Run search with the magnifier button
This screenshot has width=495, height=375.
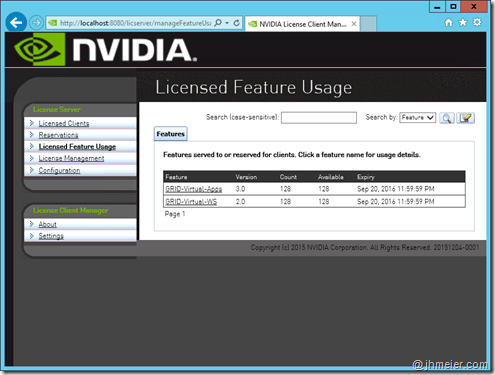click(x=447, y=118)
